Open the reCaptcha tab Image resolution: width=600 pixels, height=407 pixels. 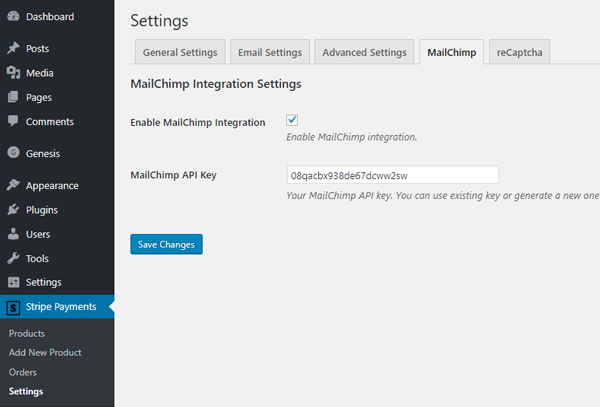(519, 52)
